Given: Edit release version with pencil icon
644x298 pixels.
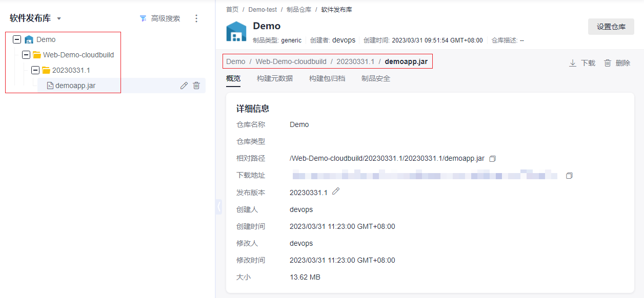Looking at the screenshot, I should pos(336,191).
